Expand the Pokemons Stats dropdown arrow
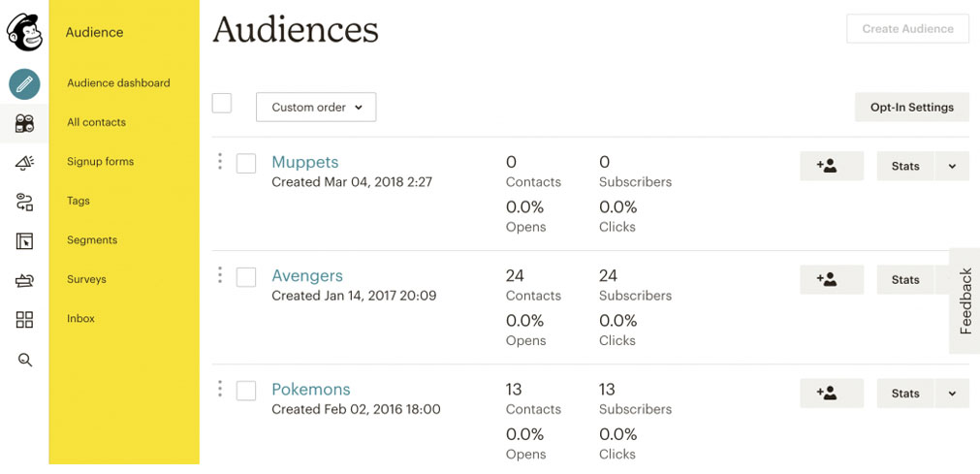Viewport: 980px width, 474px height. (x=952, y=394)
